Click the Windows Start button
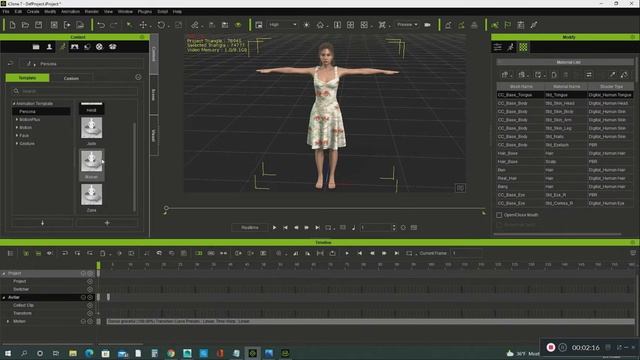 7,353
